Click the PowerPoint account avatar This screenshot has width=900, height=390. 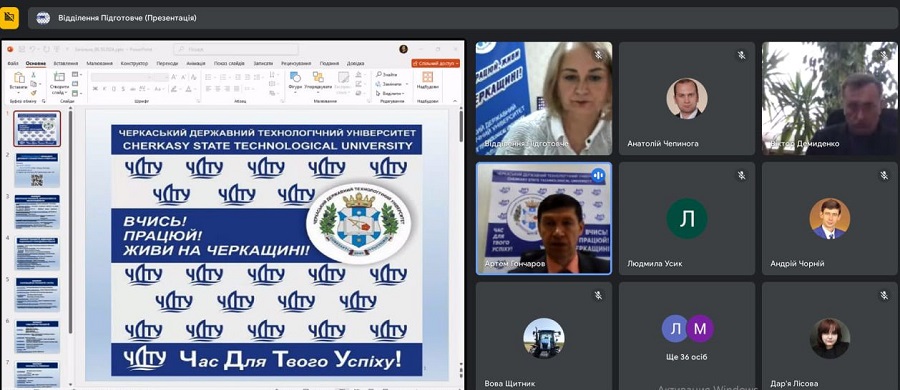[x=404, y=49]
